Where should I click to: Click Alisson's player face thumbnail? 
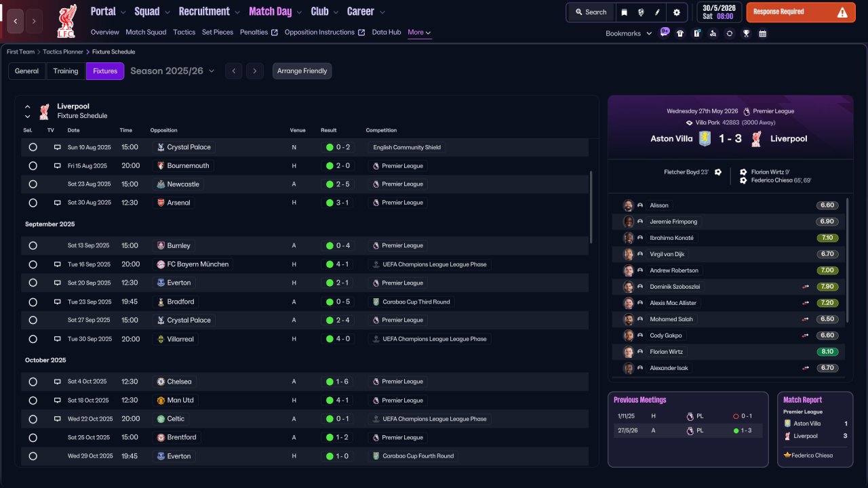pos(629,205)
